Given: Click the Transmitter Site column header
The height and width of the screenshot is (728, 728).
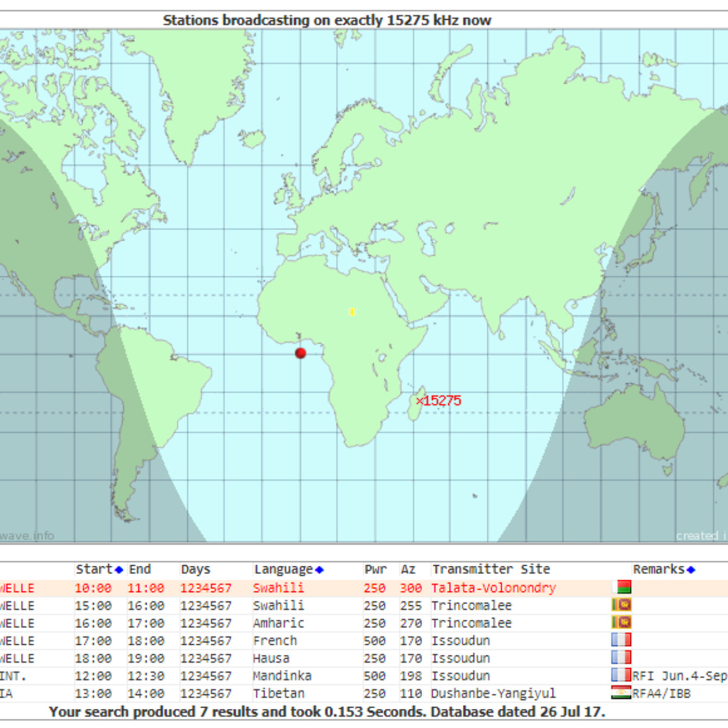Looking at the screenshot, I should tap(491, 569).
